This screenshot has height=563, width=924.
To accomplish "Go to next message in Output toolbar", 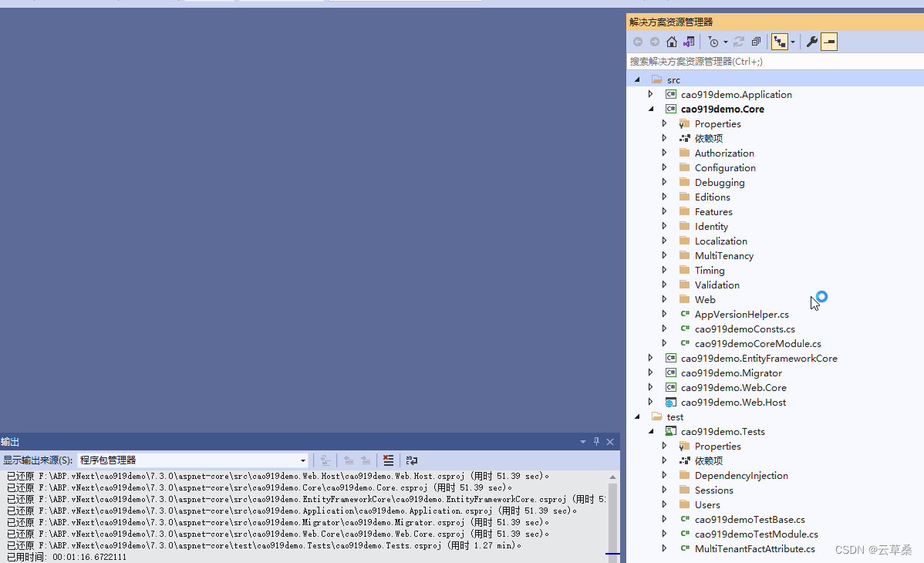I will pos(366,460).
